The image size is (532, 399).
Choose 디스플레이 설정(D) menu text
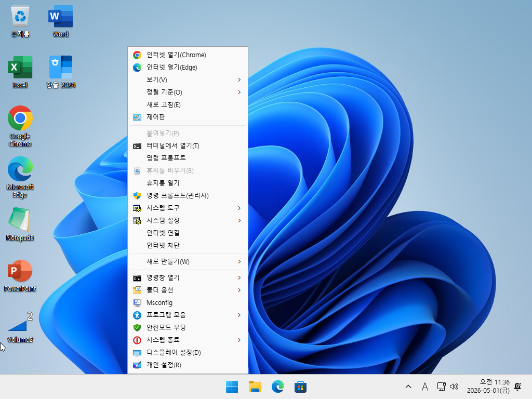coord(174,353)
